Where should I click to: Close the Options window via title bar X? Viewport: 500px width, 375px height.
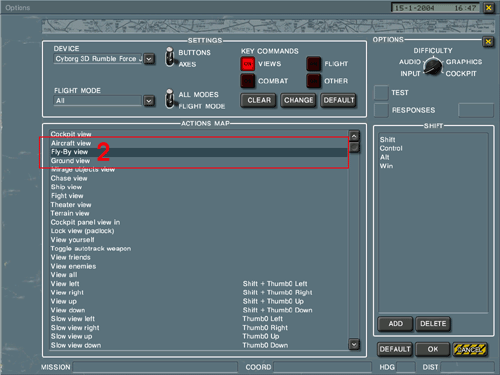[489, 8]
